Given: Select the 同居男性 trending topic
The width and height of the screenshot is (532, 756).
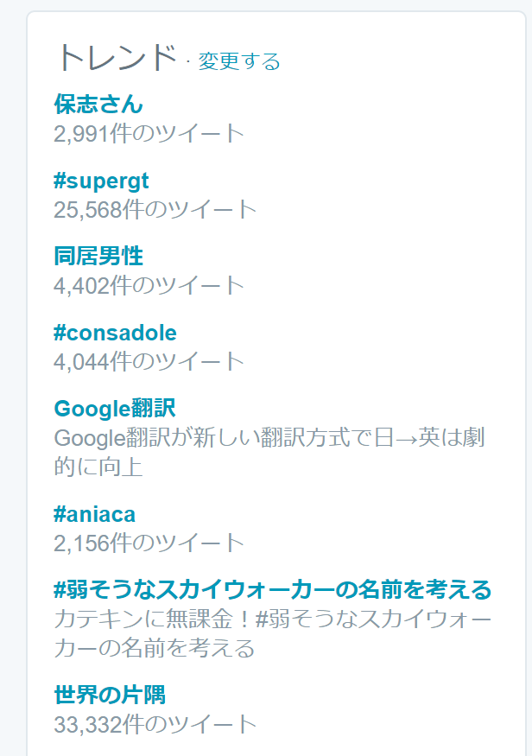Looking at the screenshot, I should [98, 256].
